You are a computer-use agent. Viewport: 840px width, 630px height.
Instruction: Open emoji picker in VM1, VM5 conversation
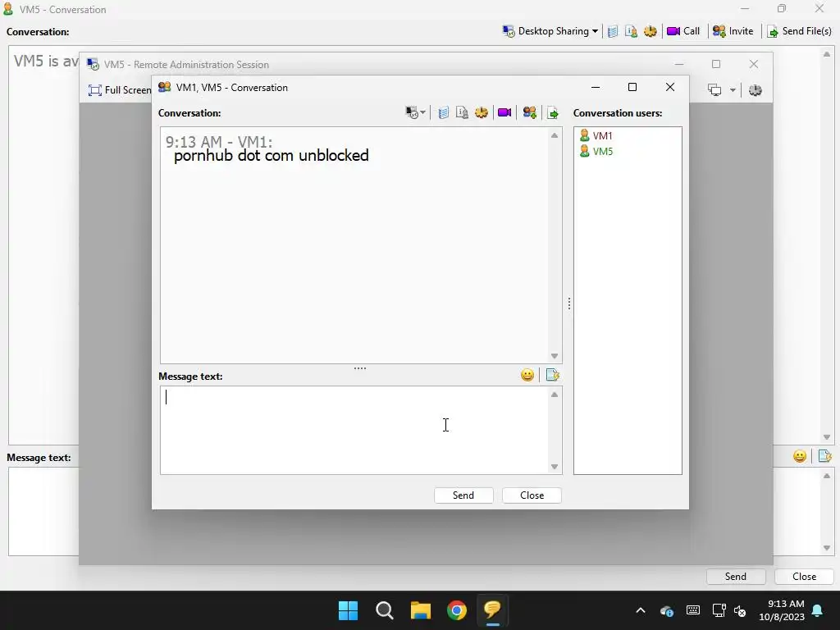click(x=527, y=375)
